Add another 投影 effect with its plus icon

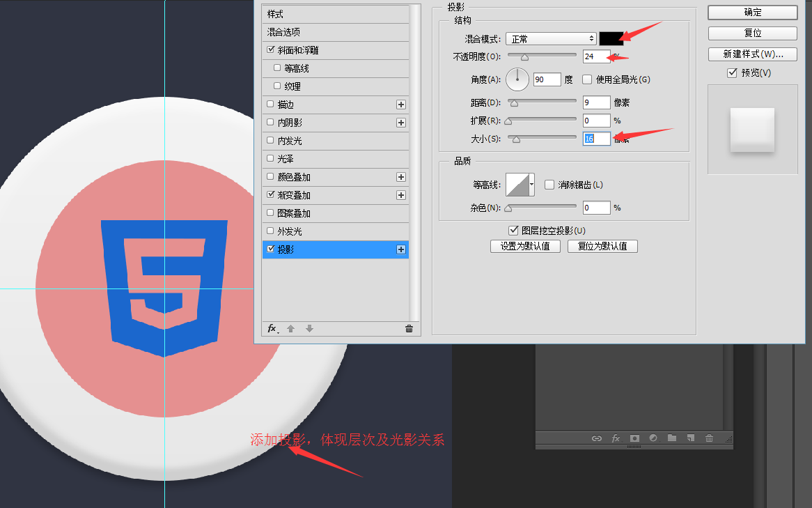click(x=401, y=250)
